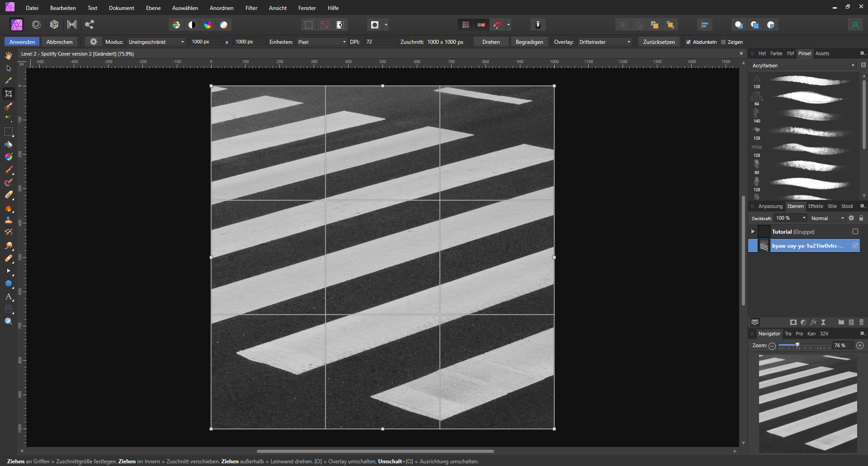Disable the Abdunkeln checkbox
The width and height of the screenshot is (868, 466).
[x=689, y=42]
